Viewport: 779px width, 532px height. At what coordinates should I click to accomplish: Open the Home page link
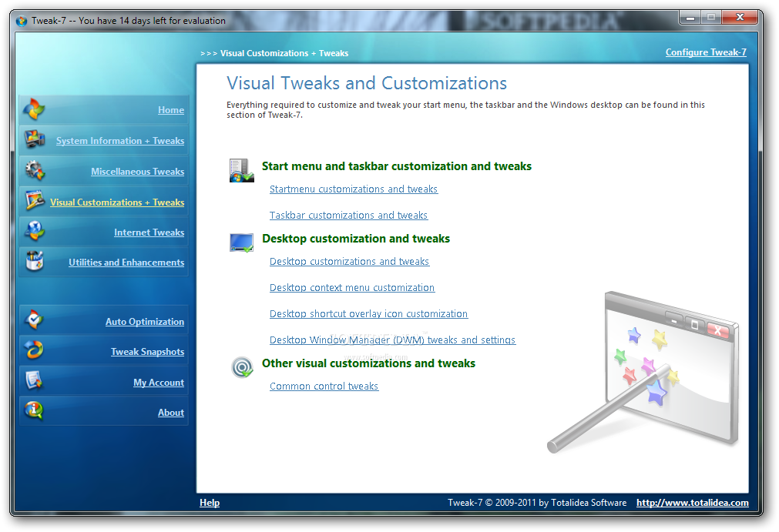coord(171,110)
